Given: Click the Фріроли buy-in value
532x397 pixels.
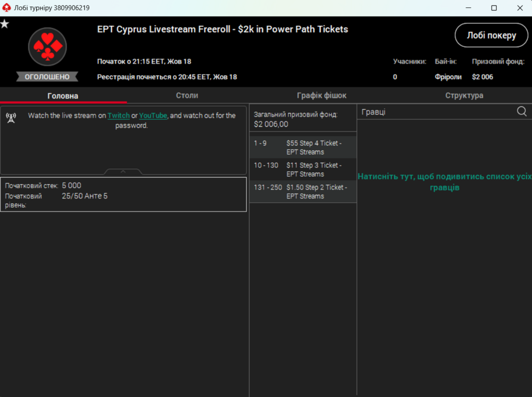Looking at the screenshot, I should pos(448,77).
